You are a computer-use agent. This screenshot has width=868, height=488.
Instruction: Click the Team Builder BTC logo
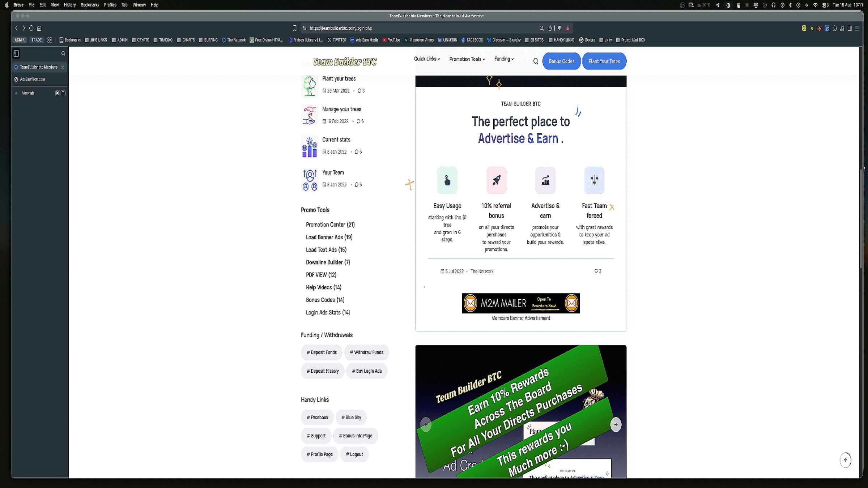[x=345, y=62]
